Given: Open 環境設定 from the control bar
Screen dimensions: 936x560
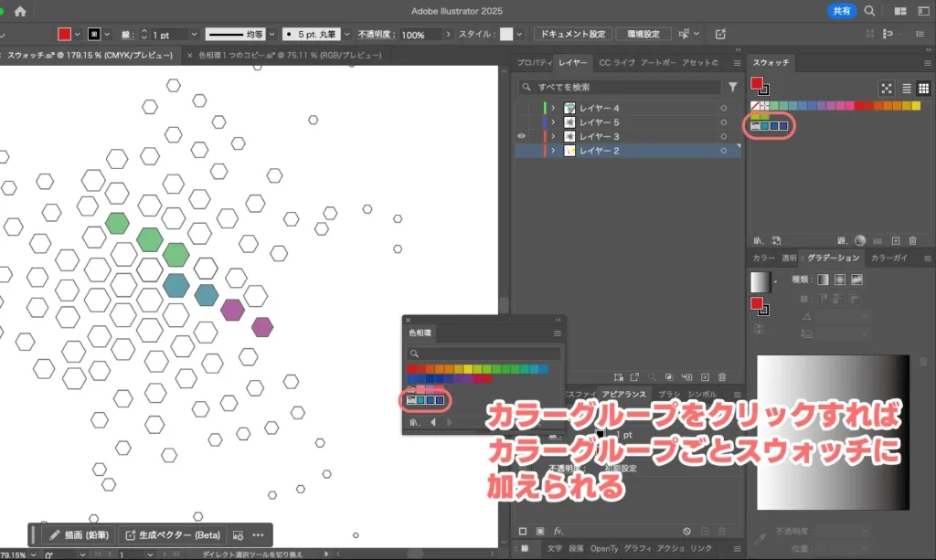Looking at the screenshot, I should click(x=646, y=35).
